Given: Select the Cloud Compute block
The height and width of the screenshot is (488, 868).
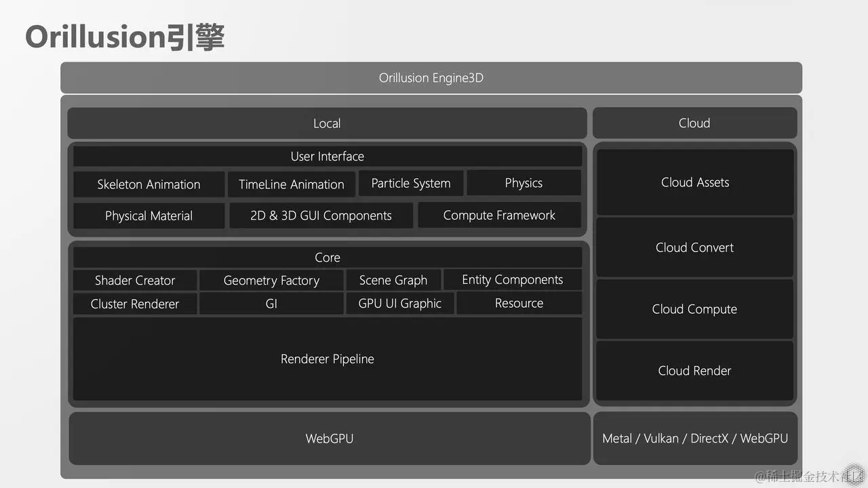Looking at the screenshot, I should pyautogui.click(x=695, y=309).
